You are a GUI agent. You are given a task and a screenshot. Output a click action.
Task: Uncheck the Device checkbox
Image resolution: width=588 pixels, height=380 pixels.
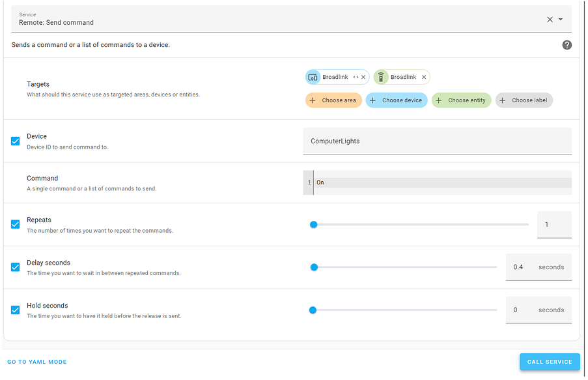pyautogui.click(x=16, y=141)
